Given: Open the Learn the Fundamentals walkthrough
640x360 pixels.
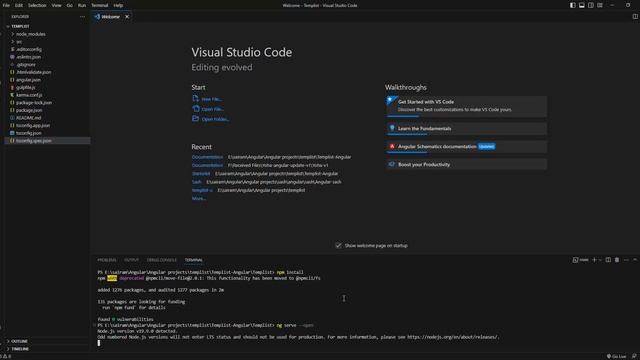Looking at the screenshot, I should (x=467, y=129).
